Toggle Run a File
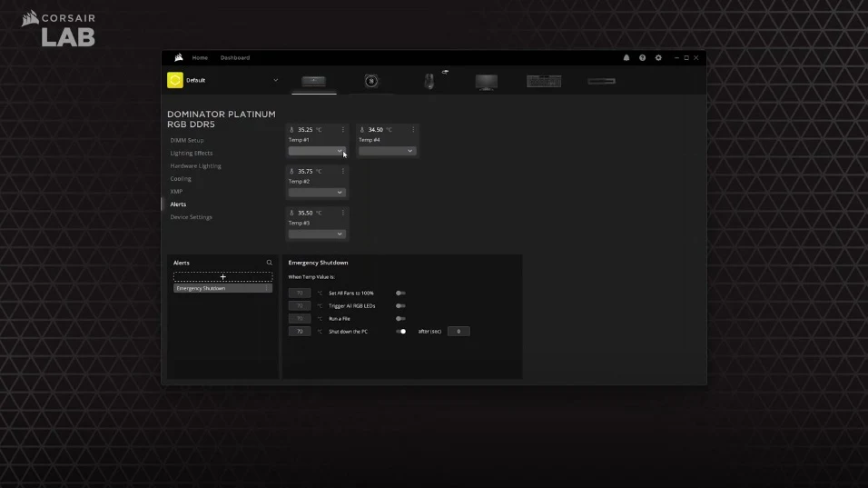 400,318
